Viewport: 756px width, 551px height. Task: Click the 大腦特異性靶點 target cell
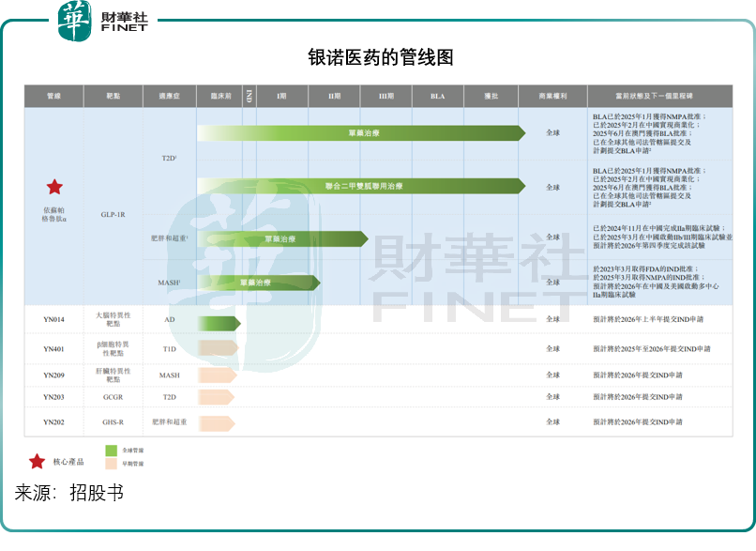tap(113, 319)
